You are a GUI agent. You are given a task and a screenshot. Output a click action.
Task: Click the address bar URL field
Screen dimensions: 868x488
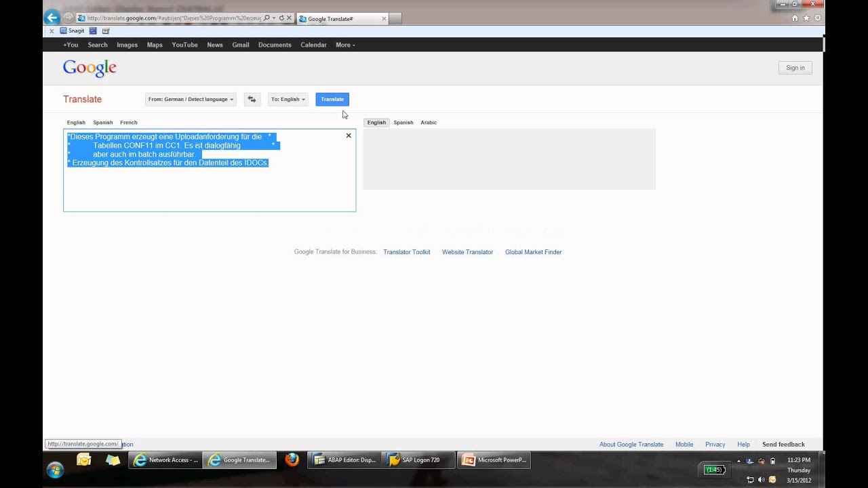[174, 18]
